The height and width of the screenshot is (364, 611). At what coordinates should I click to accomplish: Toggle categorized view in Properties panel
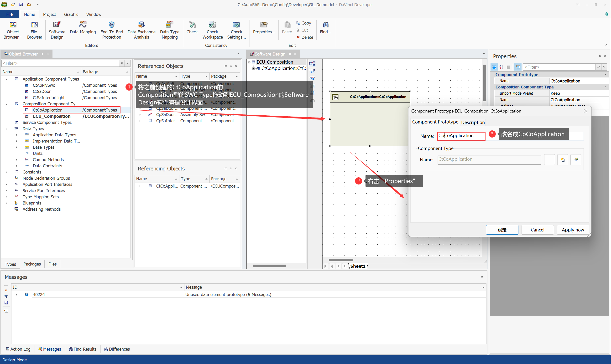(494, 67)
